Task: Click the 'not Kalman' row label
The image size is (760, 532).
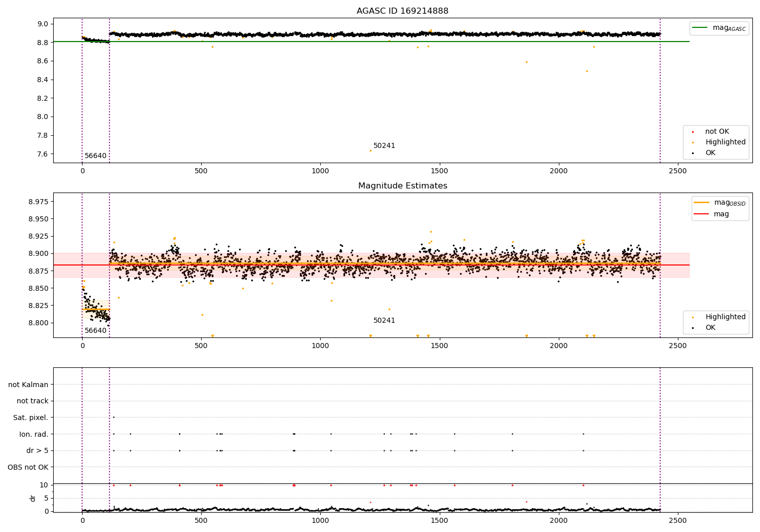Action: 28,385
